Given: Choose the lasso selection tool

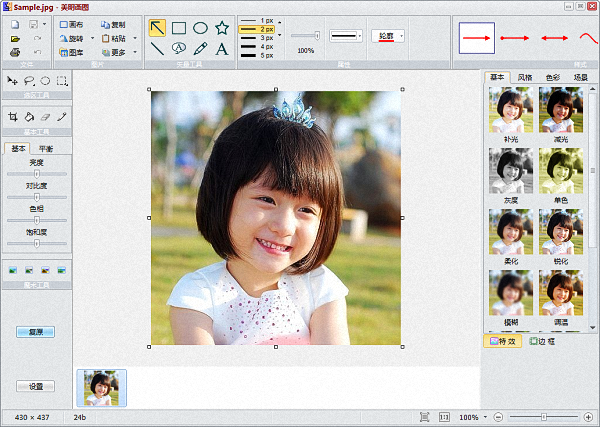Looking at the screenshot, I should tap(29, 80).
